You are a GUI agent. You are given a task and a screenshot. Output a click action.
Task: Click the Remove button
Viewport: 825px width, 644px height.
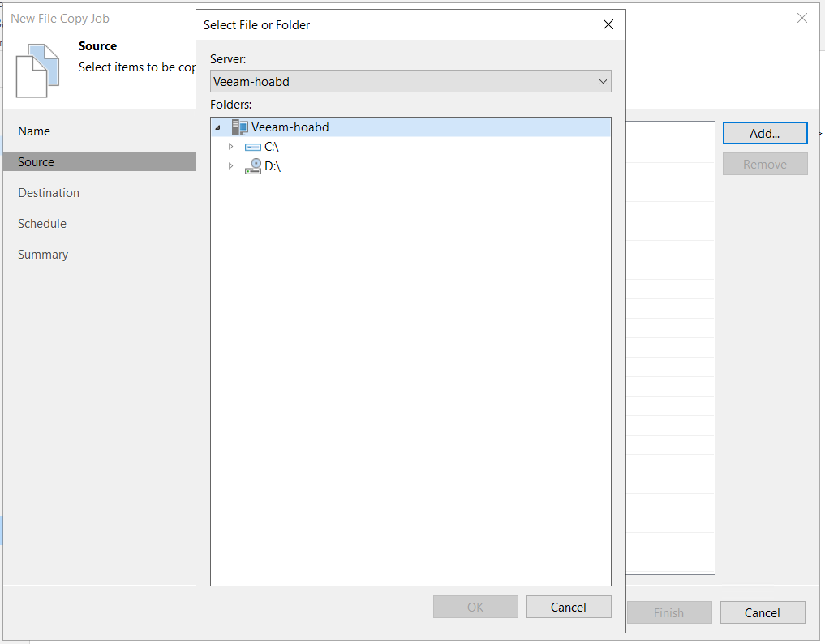764,163
